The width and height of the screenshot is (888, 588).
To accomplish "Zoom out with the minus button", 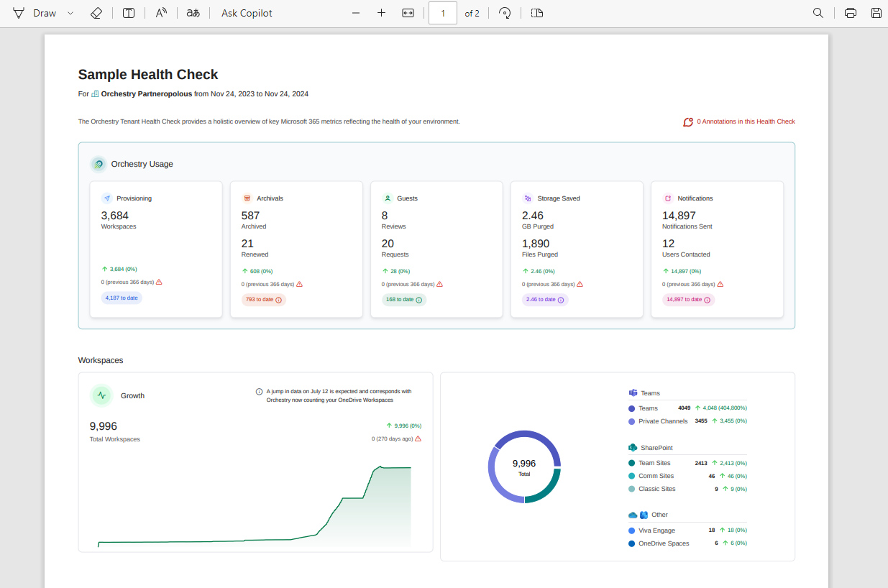I will 356,13.
